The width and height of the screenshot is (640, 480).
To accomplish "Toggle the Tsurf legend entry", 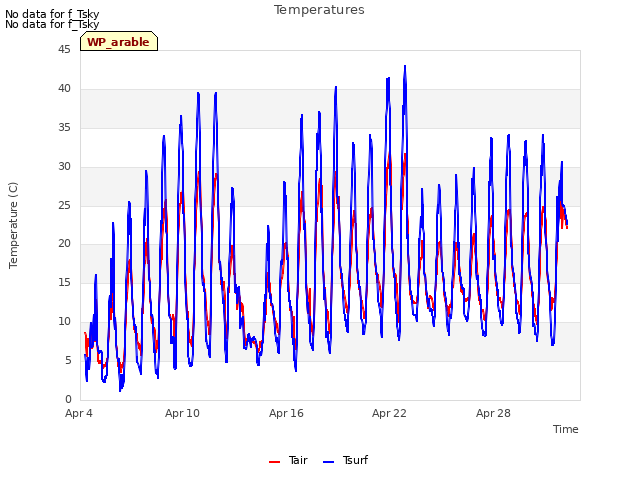I will [345, 460].
